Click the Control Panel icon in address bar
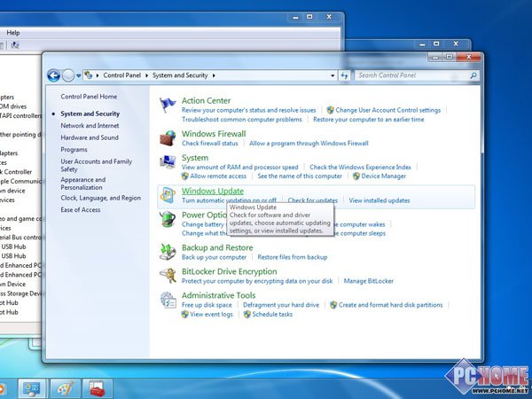This screenshot has height=399, width=532. [89, 75]
